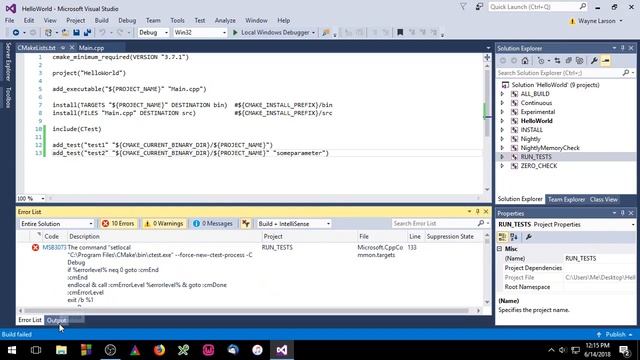Image resolution: width=640 pixels, height=360 pixels.
Task: Click the Undo arrow icon
Action: coord(102,32)
